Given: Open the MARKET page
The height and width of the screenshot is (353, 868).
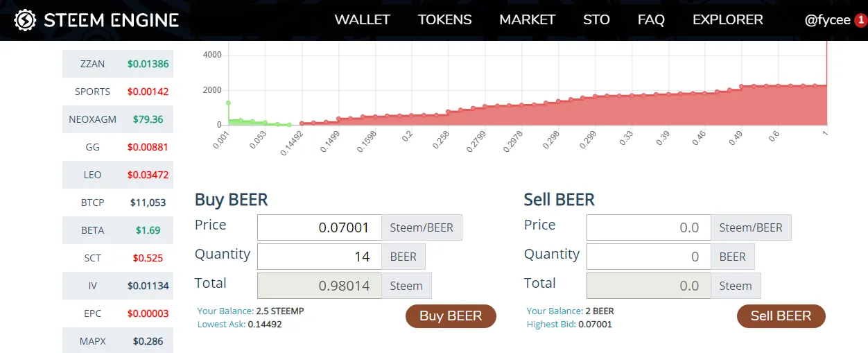Looking at the screenshot, I should pos(527,20).
